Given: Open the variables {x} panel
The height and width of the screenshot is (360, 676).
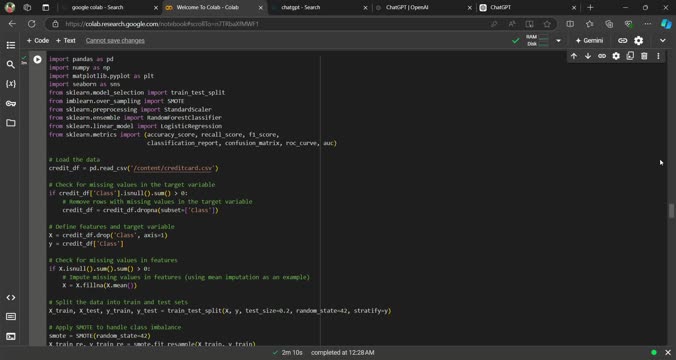Looking at the screenshot, I should point(11,84).
